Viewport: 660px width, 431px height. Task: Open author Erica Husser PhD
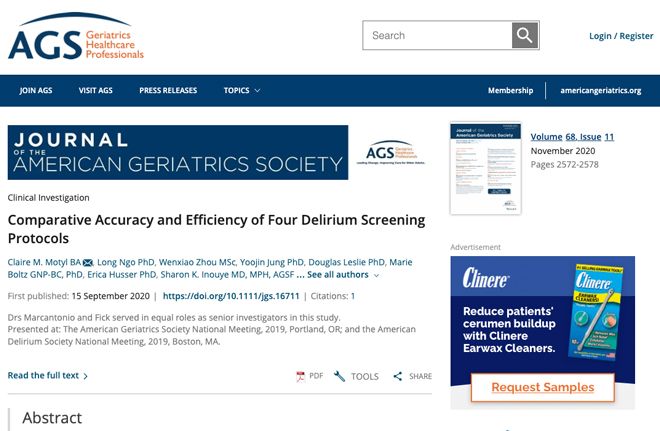click(122, 275)
